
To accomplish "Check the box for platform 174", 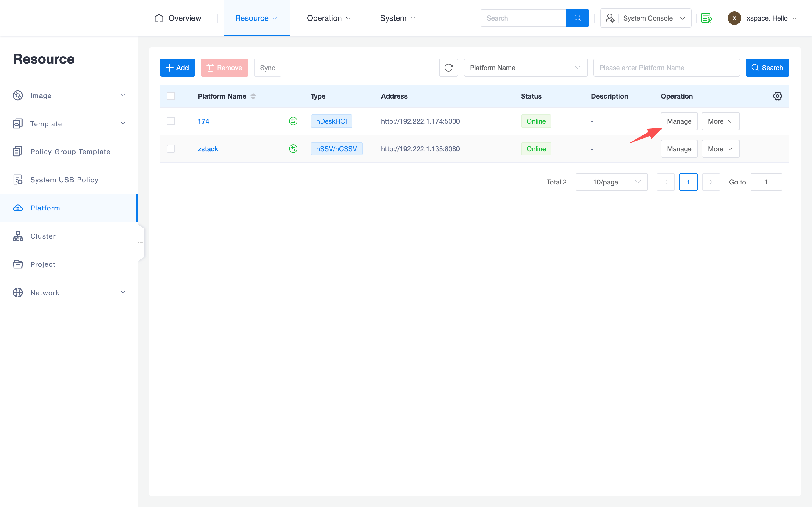I will tap(171, 121).
